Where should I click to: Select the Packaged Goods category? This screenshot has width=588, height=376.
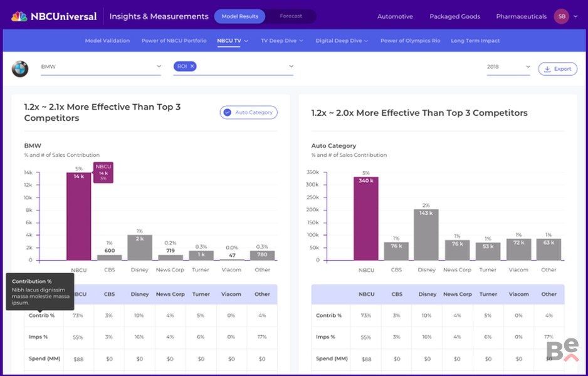point(455,16)
